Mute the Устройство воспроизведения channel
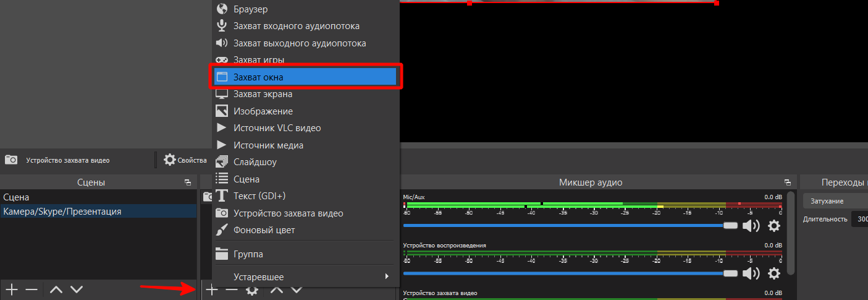Image resolution: width=868 pixels, height=300 pixels. pos(751,273)
